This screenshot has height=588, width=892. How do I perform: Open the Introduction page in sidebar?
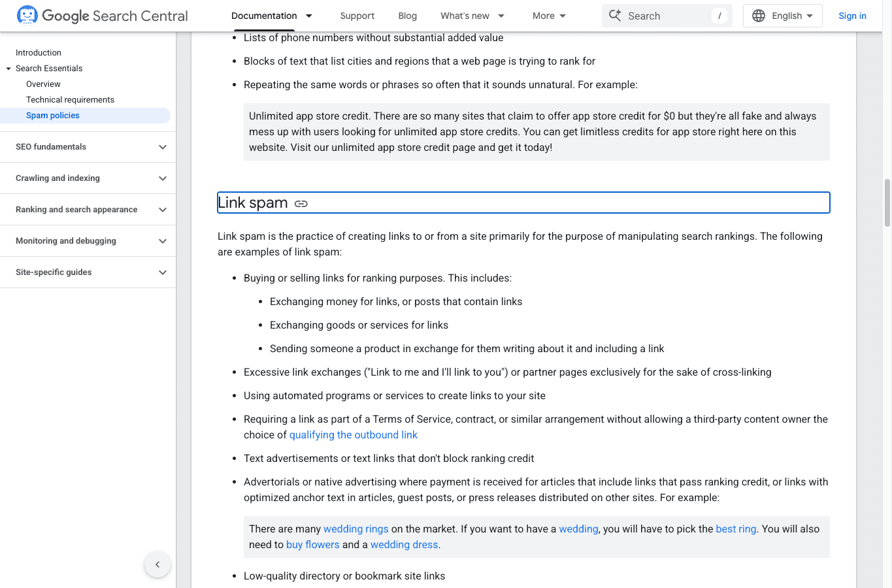39,53
